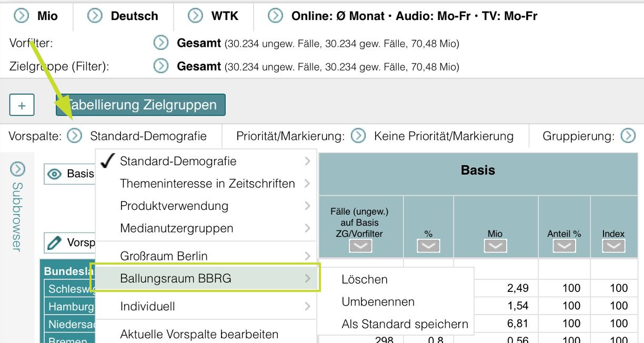The width and height of the screenshot is (644, 343).
Task: Click the Zielgruppe (Filter) Gesamt icon
Action: [161, 66]
